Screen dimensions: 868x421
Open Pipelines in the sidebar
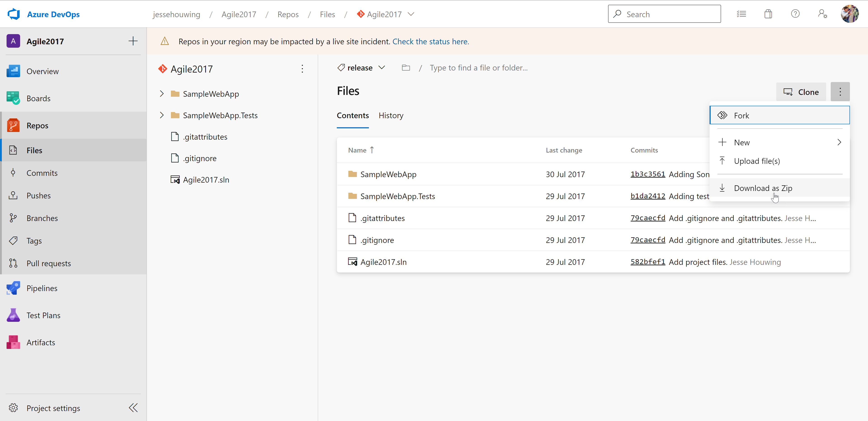click(73, 288)
